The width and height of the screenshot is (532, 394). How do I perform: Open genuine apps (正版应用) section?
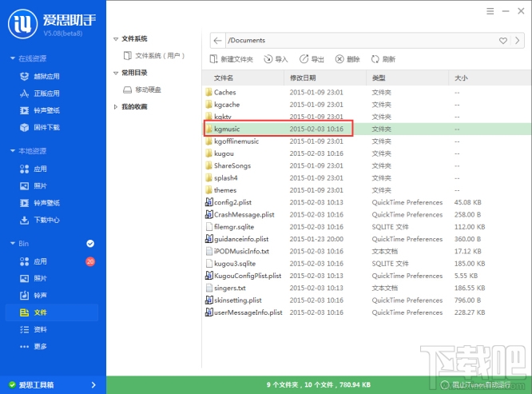[x=39, y=94]
